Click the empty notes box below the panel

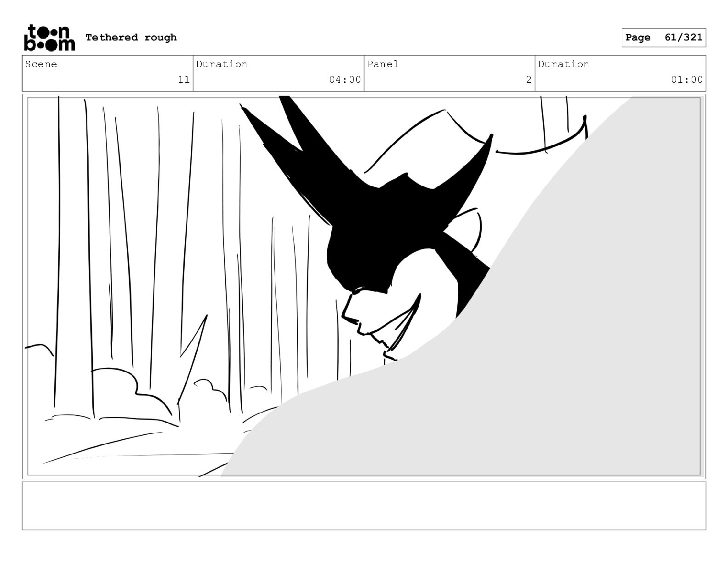click(x=364, y=506)
